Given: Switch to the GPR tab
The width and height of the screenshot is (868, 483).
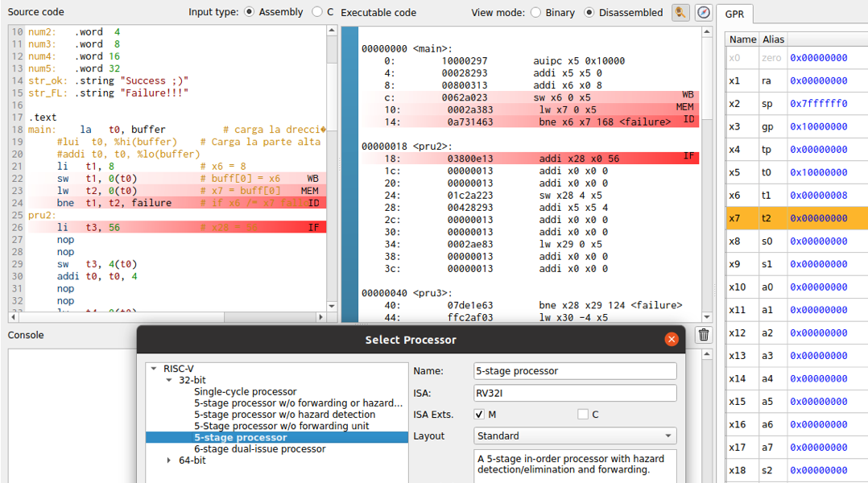Looking at the screenshot, I should [x=734, y=14].
